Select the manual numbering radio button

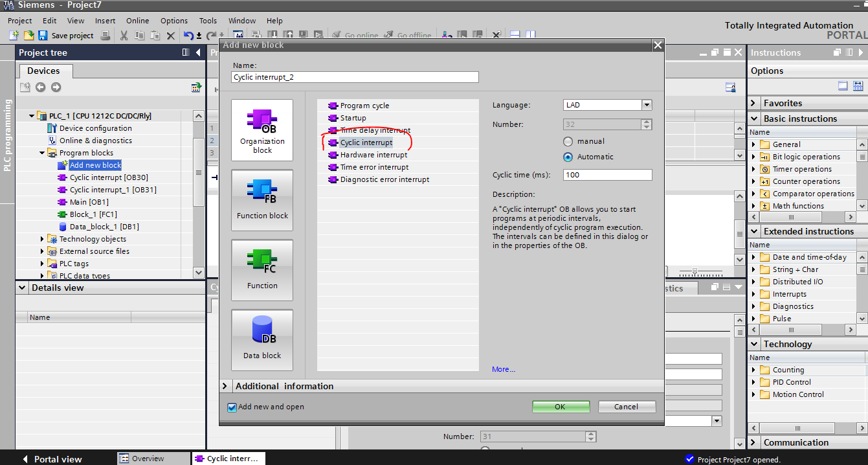(x=568, y=141)
